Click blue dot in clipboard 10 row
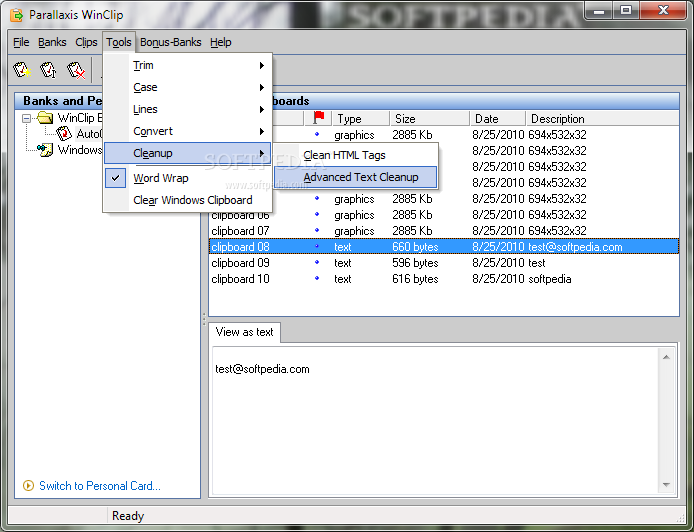Viewport: 694px width, 532px height. tap(316, 278)
